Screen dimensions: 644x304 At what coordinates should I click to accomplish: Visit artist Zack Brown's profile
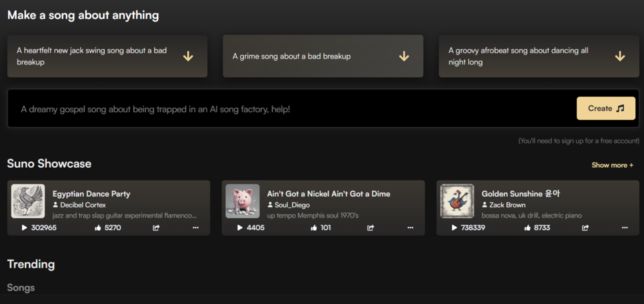coord(506,205)
